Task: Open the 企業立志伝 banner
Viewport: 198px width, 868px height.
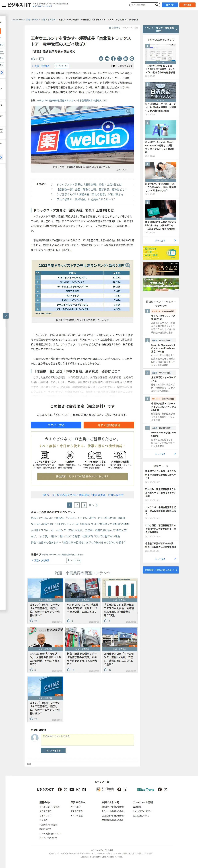Action: pos(161,269)
